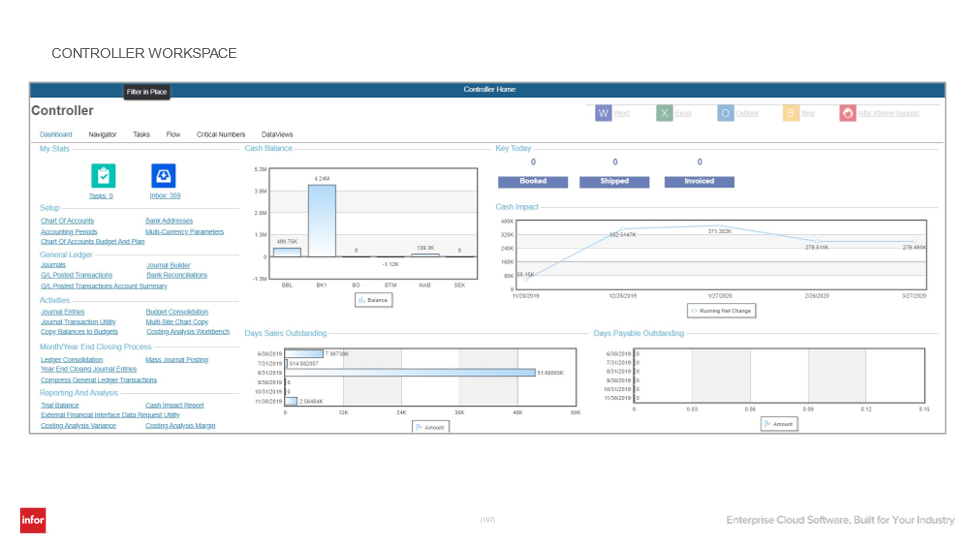Open the Flow tab
The height and width of the screenshot is (548, 975).
[x=173, y=134]
